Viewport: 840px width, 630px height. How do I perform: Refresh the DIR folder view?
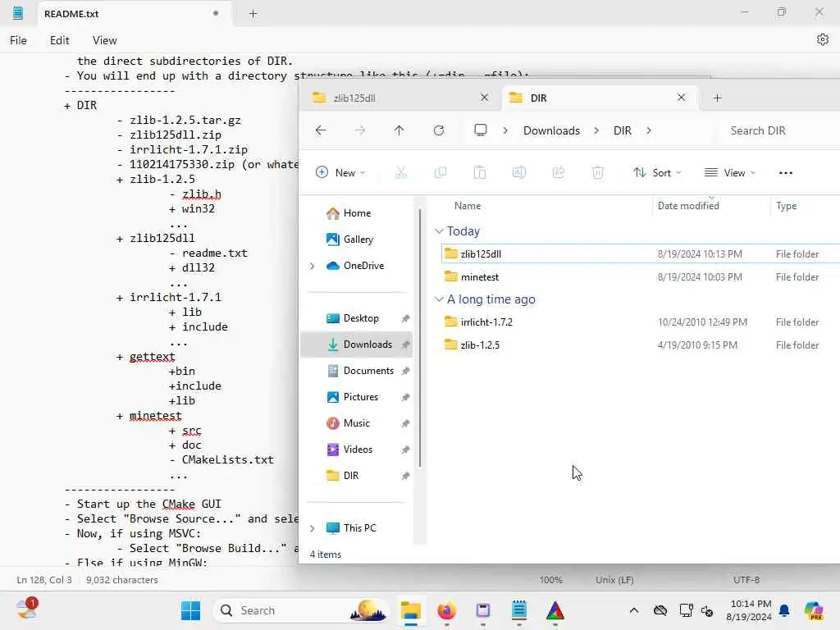[x=439, y=130]
